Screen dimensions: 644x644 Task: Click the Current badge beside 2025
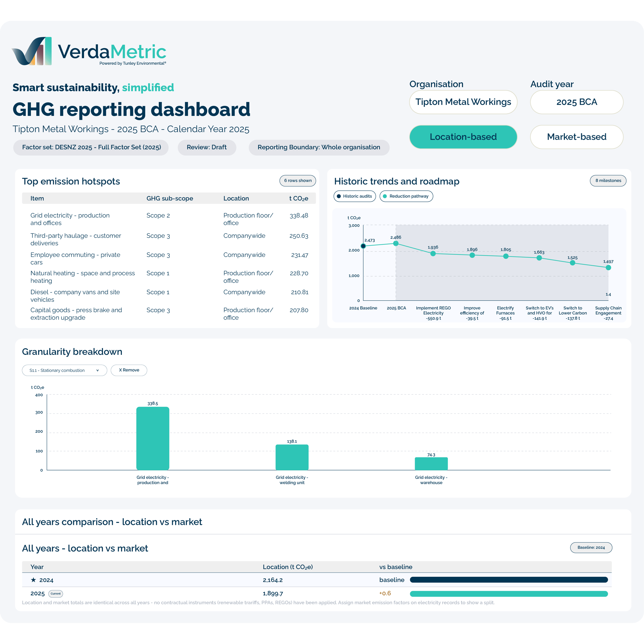56,593
